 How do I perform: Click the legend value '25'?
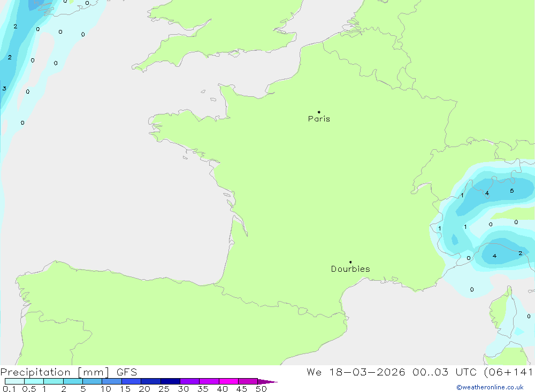[x=164, y=389]
